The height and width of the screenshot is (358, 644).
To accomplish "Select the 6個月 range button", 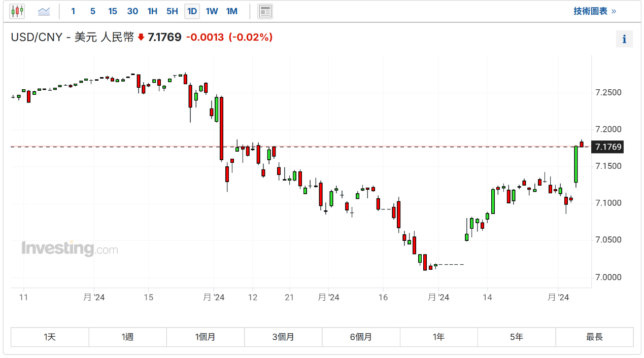I will coord(361,337).
